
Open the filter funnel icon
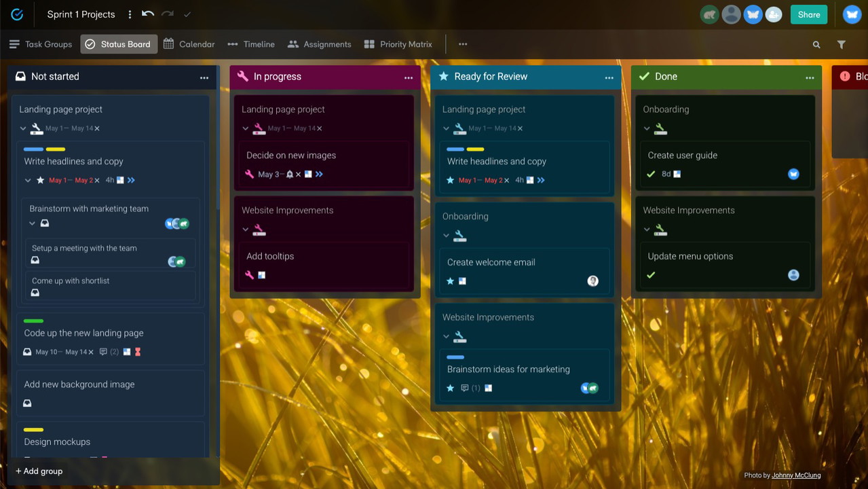point(841,45)
